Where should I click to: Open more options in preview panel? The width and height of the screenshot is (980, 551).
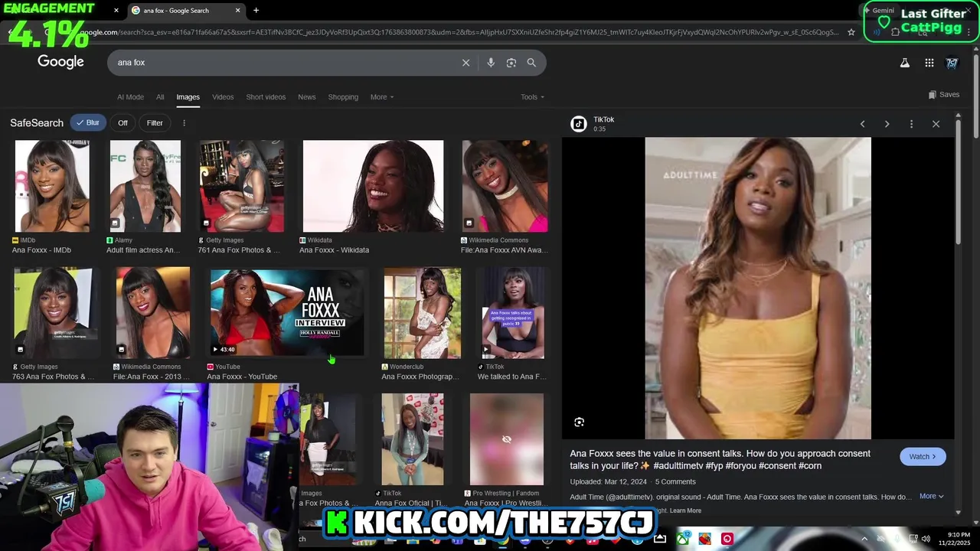(911, 124)
